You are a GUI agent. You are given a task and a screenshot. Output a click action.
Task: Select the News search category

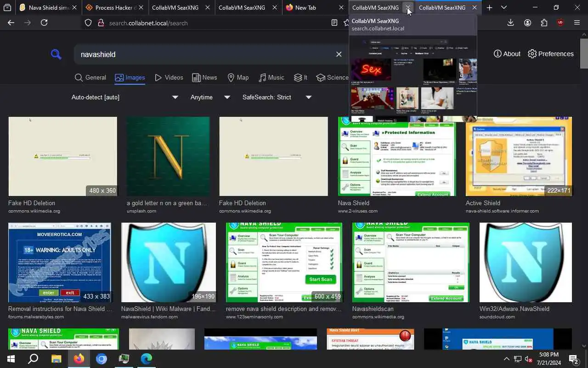(204, 77)
